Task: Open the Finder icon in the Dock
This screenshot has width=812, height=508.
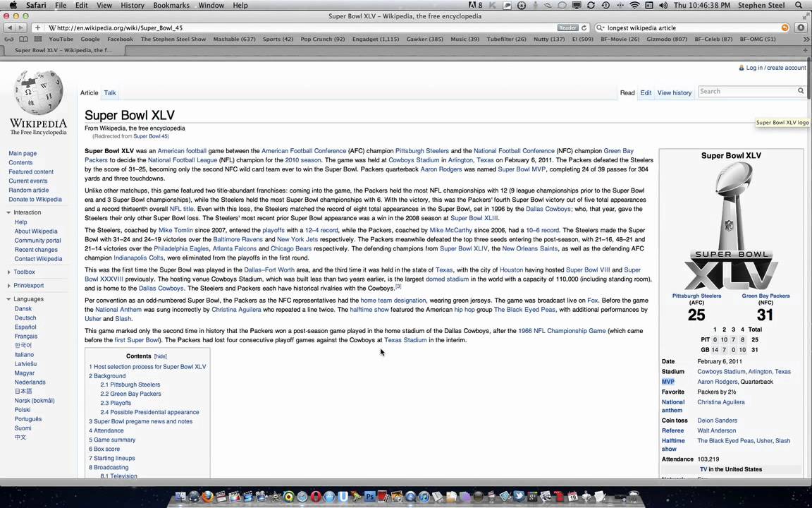Action: click(180, 497)
